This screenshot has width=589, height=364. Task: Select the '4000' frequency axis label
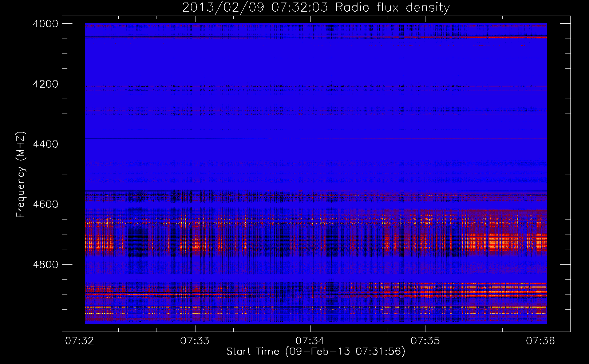click(46, 24)
